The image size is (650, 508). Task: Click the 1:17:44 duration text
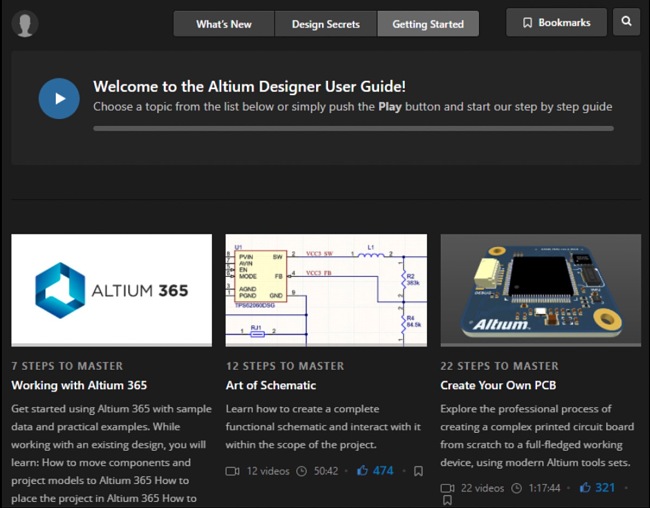pyautogui.click(x=544, y=488)
